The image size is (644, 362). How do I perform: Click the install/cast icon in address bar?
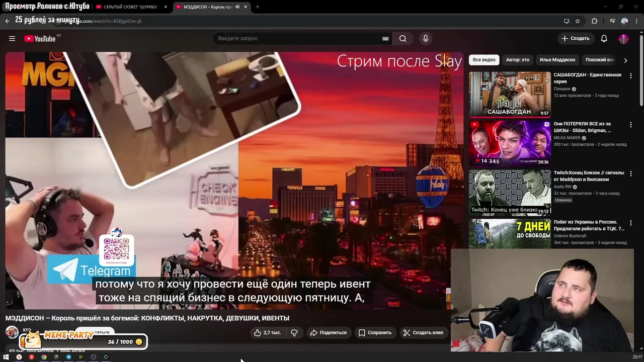click(x=567, y=21)
